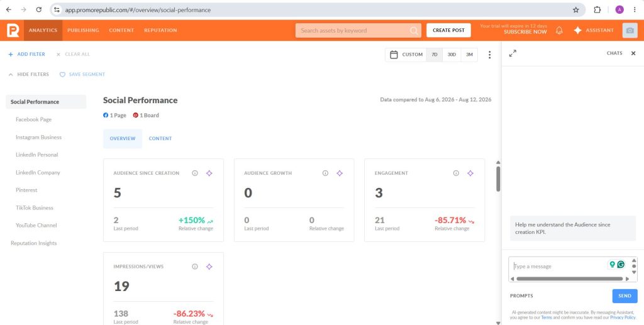Bookmark this page with star icon

[576, 10]
